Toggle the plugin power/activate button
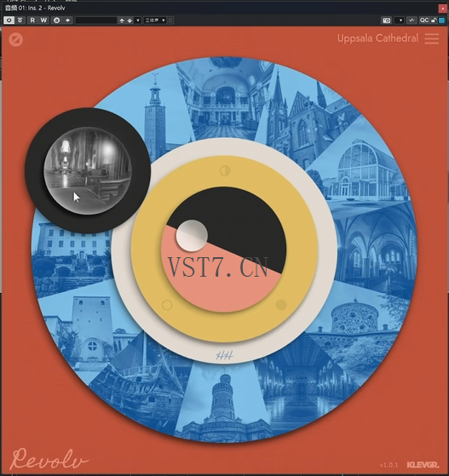Screen dimensions: 449x476 [x=9, y=20]
